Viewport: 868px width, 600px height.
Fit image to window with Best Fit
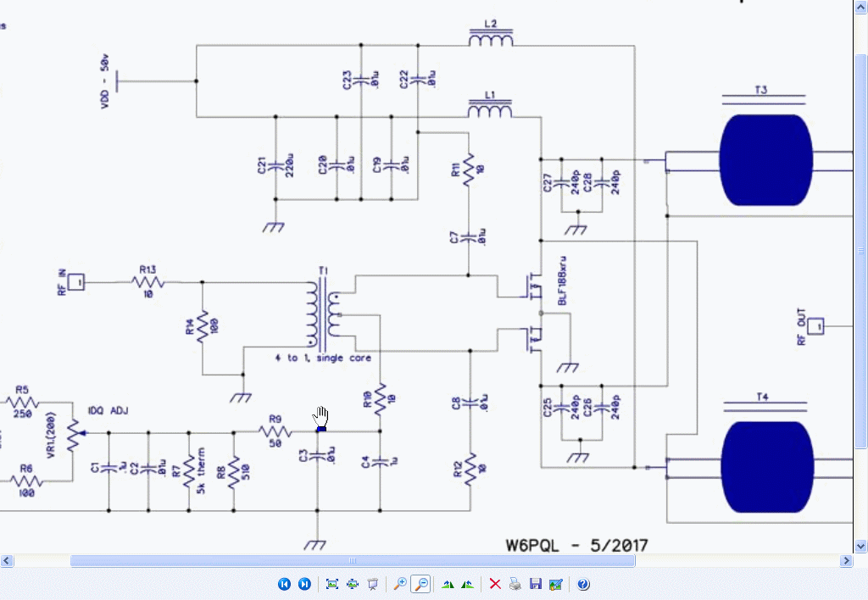[x=331, y=584]
